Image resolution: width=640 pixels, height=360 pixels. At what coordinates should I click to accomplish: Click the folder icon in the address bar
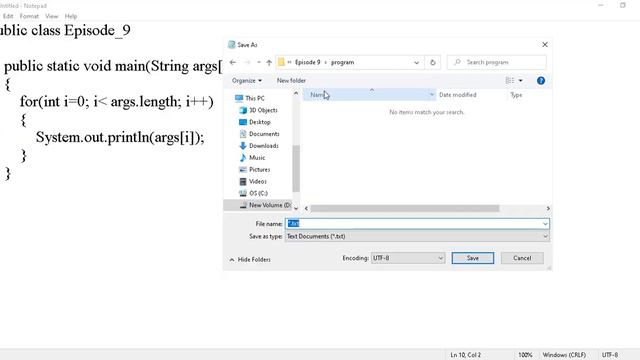point(281,62)
